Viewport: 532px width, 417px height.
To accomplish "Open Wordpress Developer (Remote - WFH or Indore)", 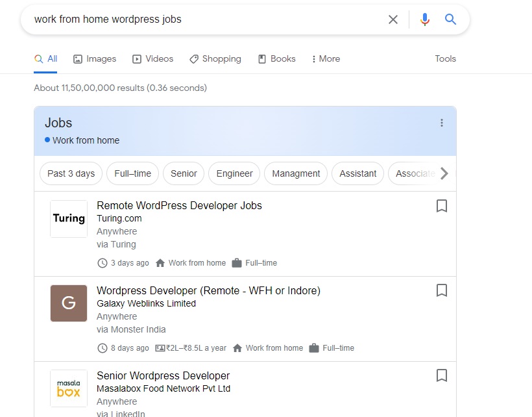I will [x=208, y=291].
